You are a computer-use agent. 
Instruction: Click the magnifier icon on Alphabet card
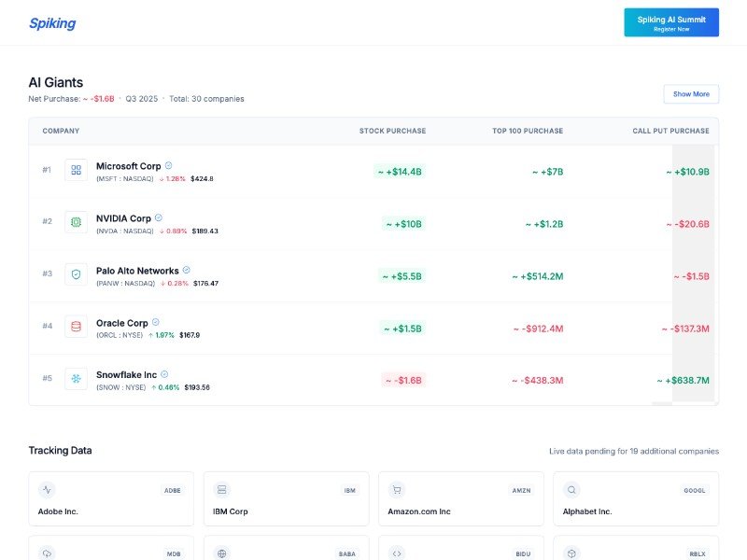571,489
